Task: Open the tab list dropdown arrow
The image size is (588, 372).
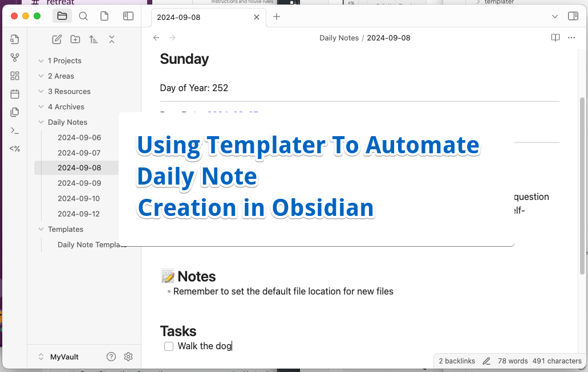Action: pyautogui.click(x=554, y=17)
